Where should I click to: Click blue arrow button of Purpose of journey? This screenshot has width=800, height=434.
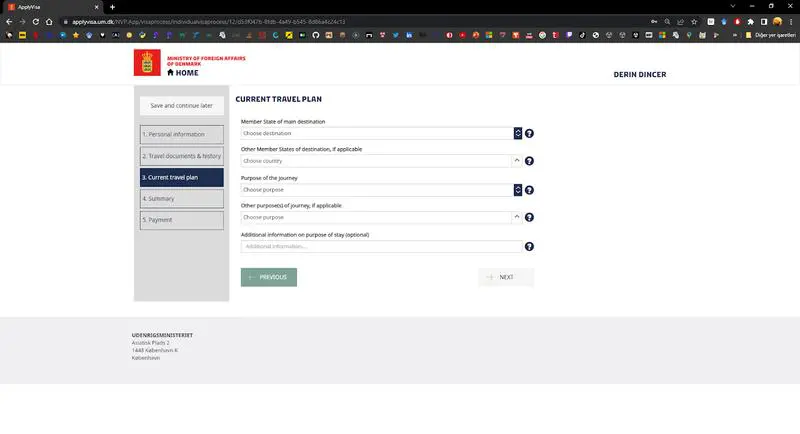[518, 190]
